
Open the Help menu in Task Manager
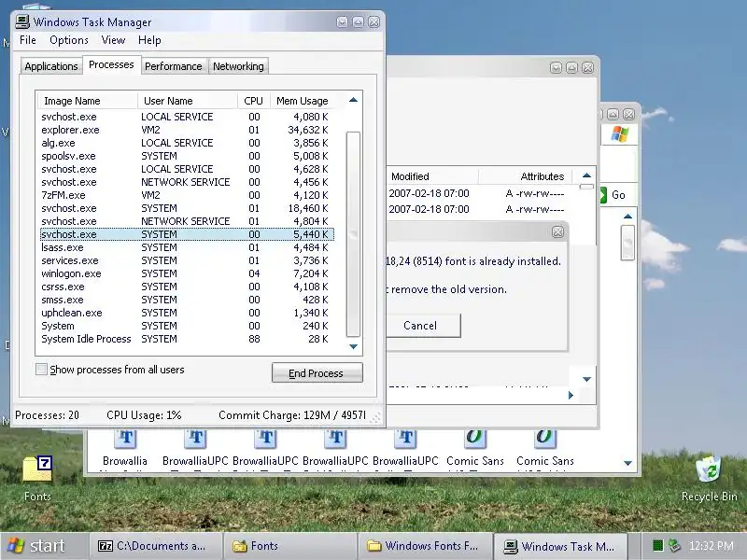pyautogui.click(x=149, y=40)
